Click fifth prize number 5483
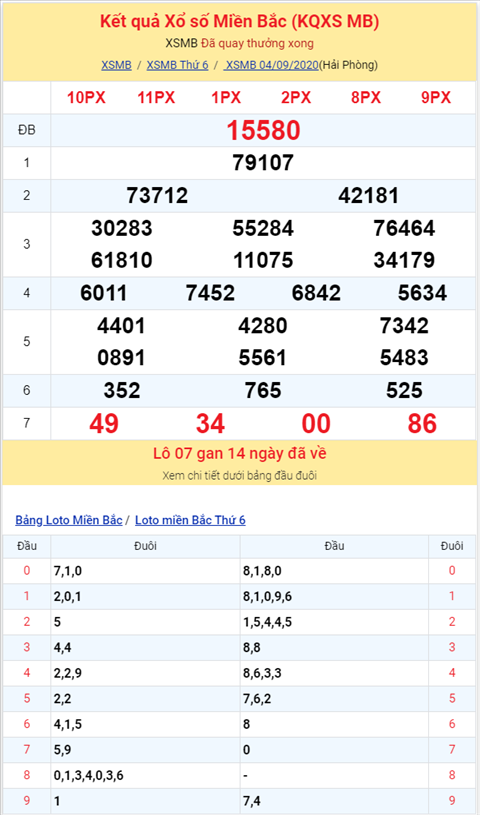This screenshot has width=480, height=815. (404, 358)
